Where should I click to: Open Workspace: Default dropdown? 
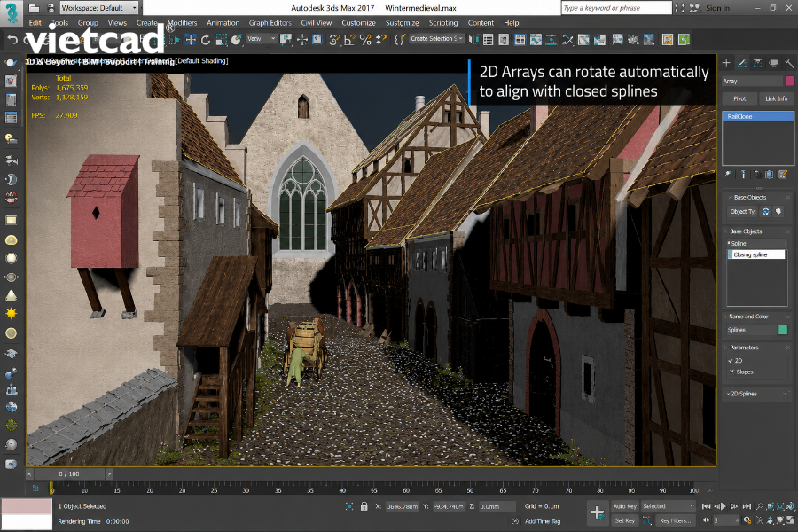tap(99, 8)
